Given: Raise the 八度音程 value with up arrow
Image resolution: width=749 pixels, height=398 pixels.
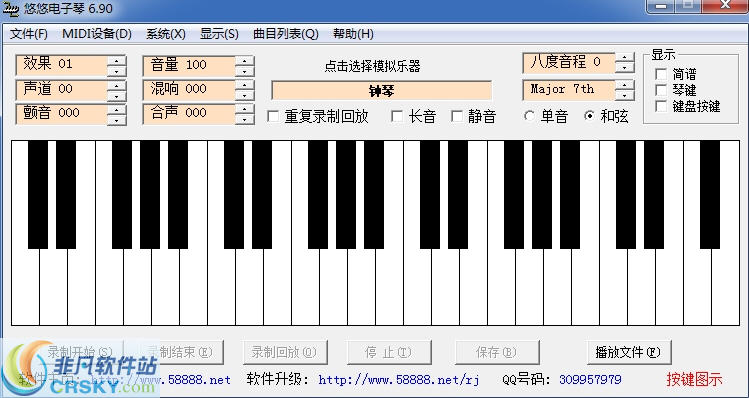Looking at the screenshot, I should [625, 57].
